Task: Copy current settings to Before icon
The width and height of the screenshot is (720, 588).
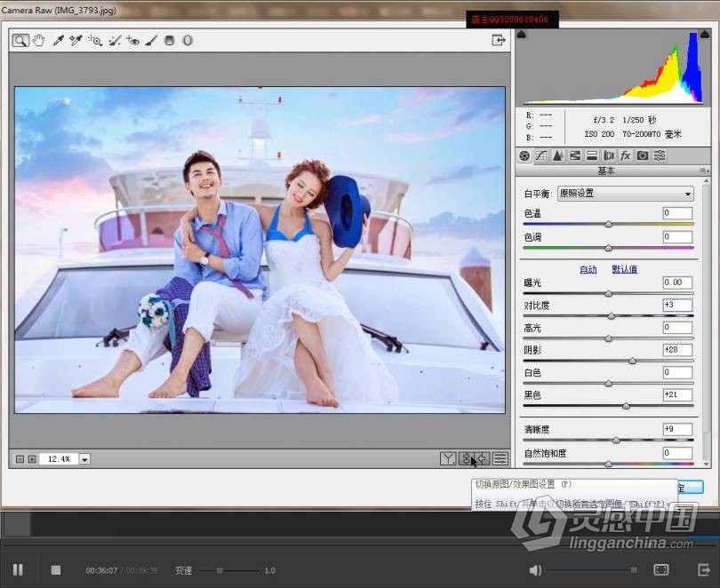Action: coord(483,458)
